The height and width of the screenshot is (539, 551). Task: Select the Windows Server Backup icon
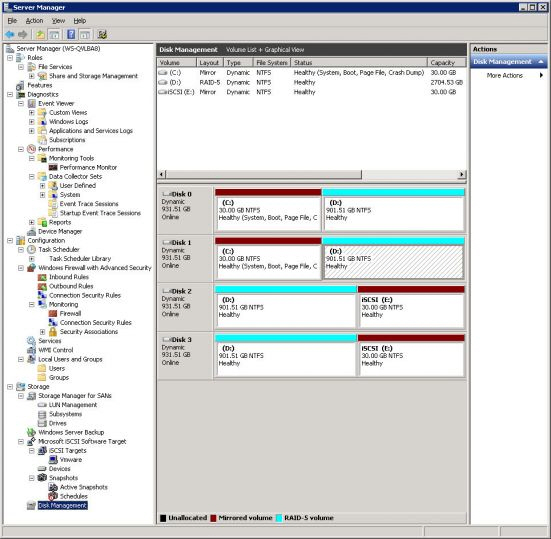point(32,432)
